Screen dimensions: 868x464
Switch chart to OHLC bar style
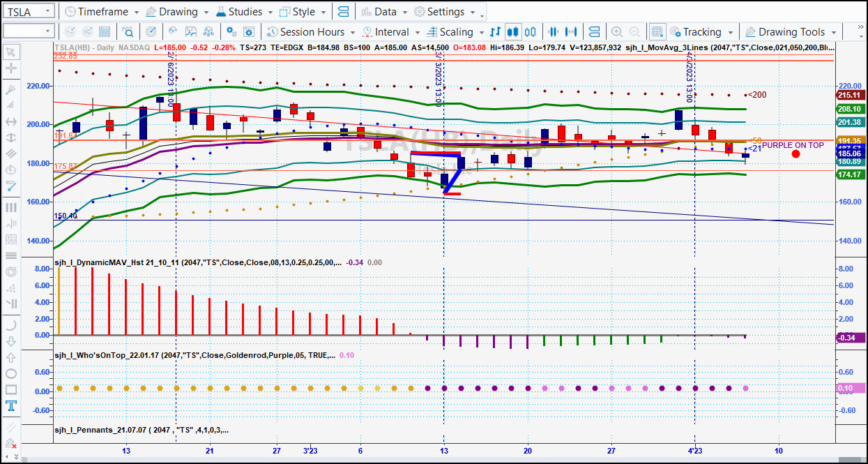[496, 31]
